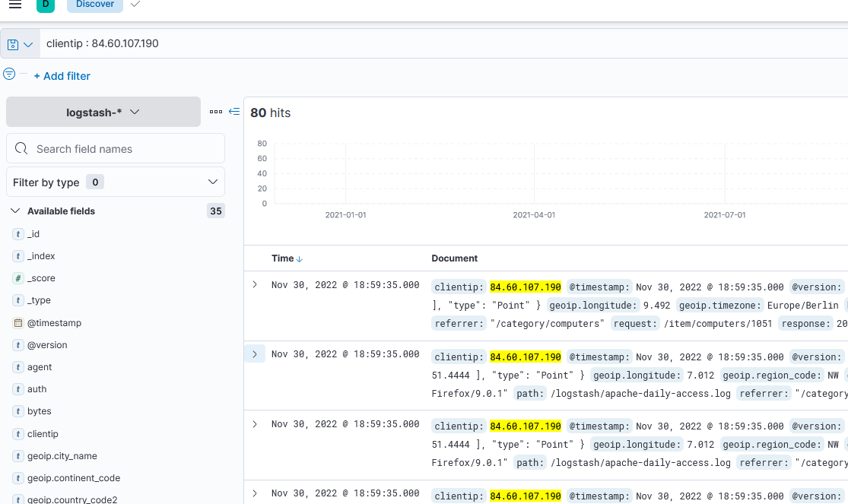Click the 2021-04-01 histogram axis label
Viewport: 848px width, 504px height.
coord(534,214)
